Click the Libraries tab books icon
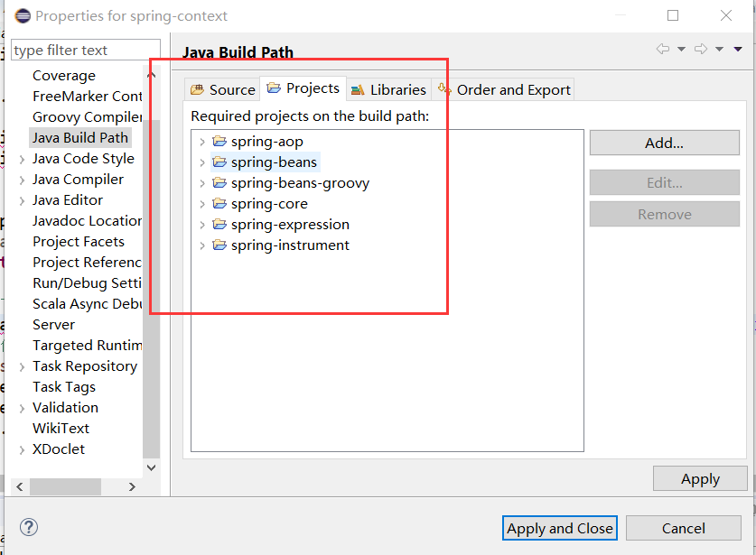This screenshot has width=756, height=555. click(358, 89)
